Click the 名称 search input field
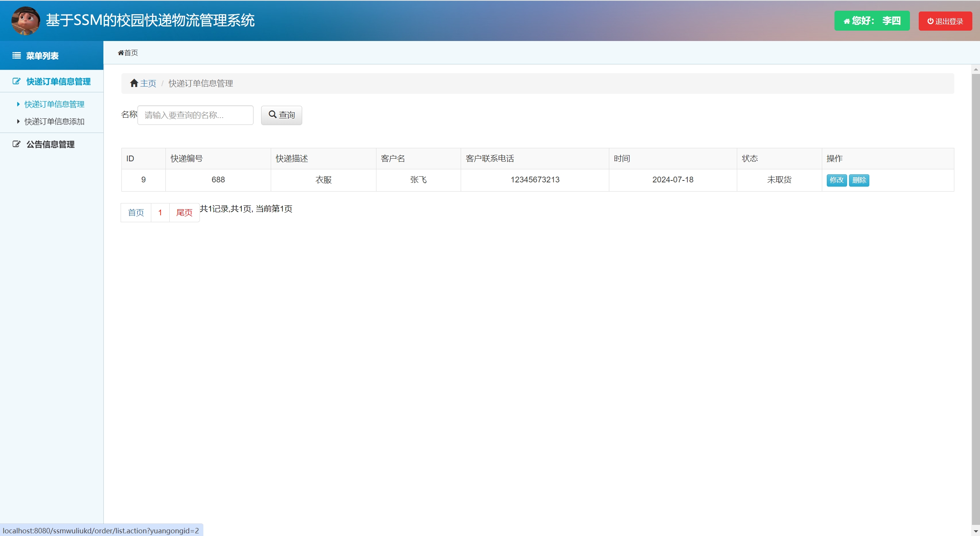The image size is (980, 536). click(195, 115)
